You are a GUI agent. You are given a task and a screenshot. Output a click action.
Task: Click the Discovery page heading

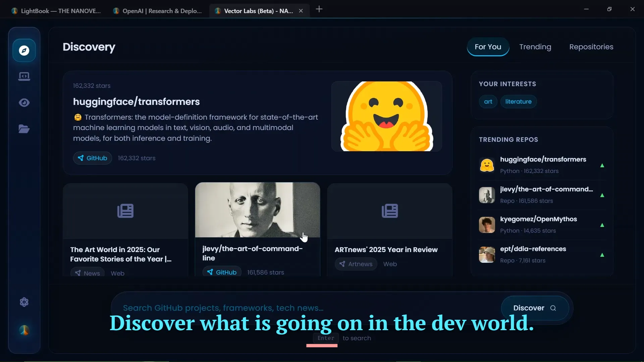pos(89,47)
